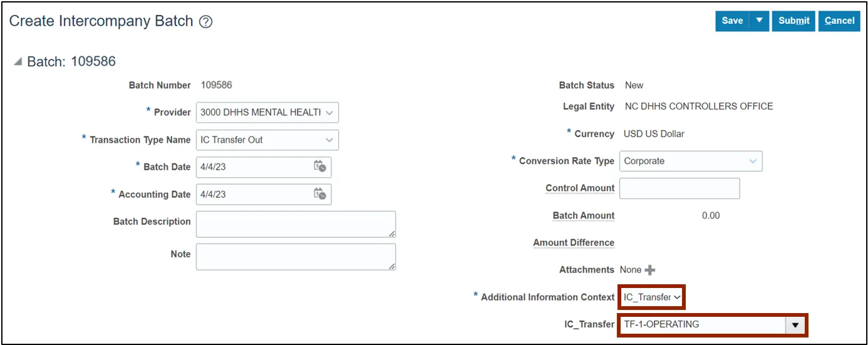
Task: Expand the Provider dropdown
Action: (330, 113)
